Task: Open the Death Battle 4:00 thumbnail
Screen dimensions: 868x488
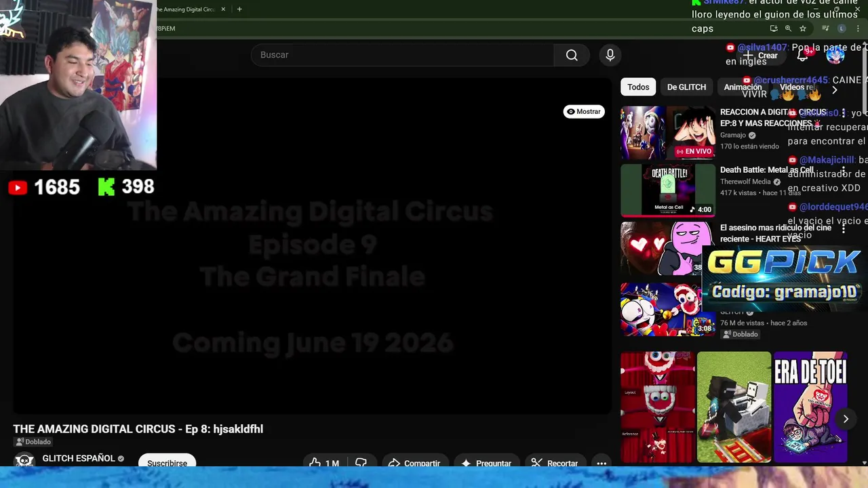Action: (668, 190)
